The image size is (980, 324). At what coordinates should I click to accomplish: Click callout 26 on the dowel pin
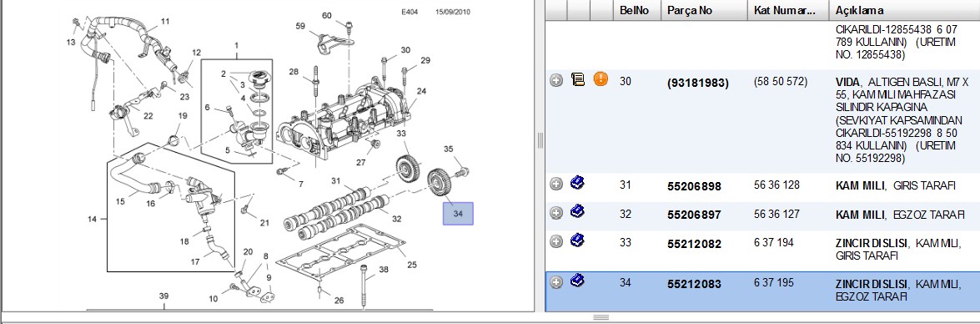[x=339, y=301]
